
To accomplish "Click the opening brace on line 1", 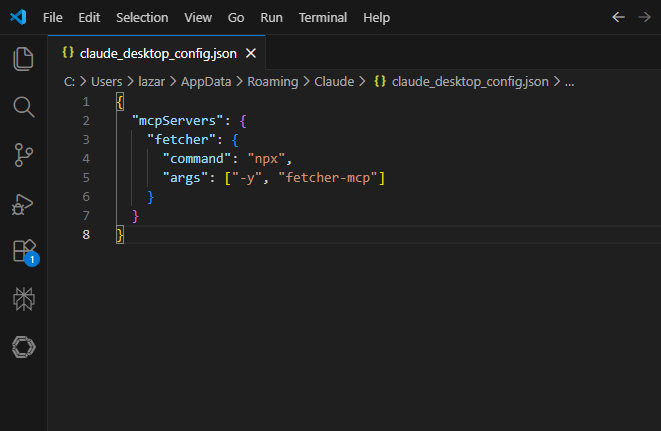I will pyautogui.click(x=120, y=102).
